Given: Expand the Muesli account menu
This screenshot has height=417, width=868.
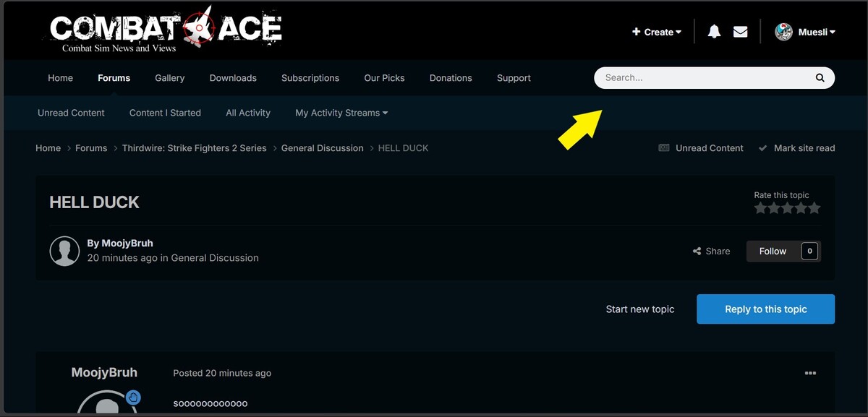Looking at the screenshot, I should tap(817, 32).
